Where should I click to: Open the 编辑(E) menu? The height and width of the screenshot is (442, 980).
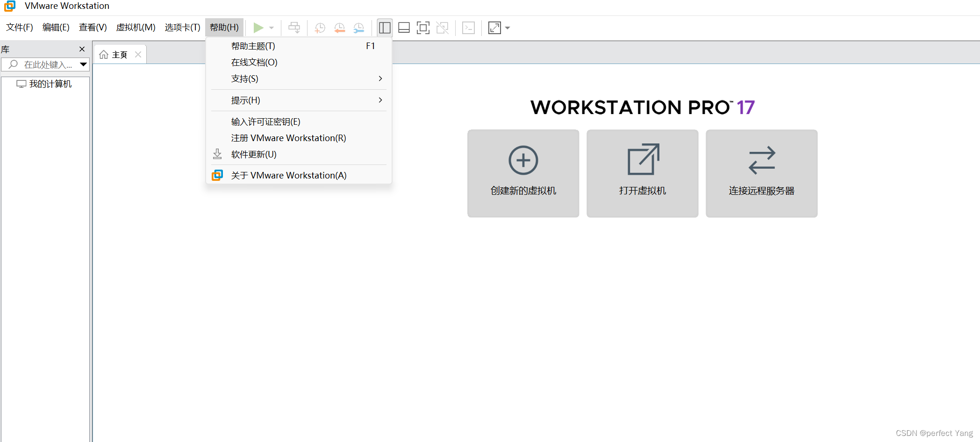click(x=56, y=28)
